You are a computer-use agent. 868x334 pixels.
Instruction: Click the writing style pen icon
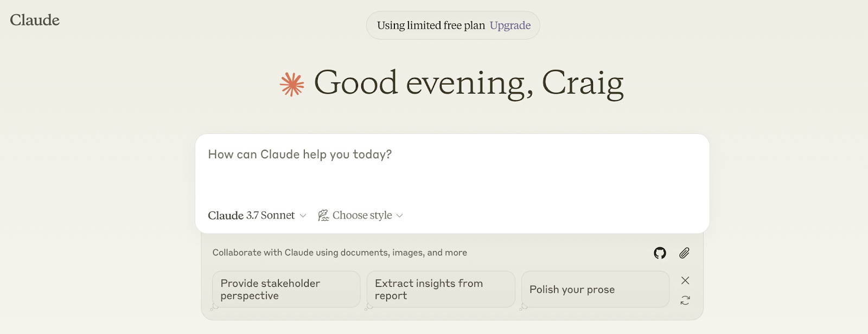323,215
